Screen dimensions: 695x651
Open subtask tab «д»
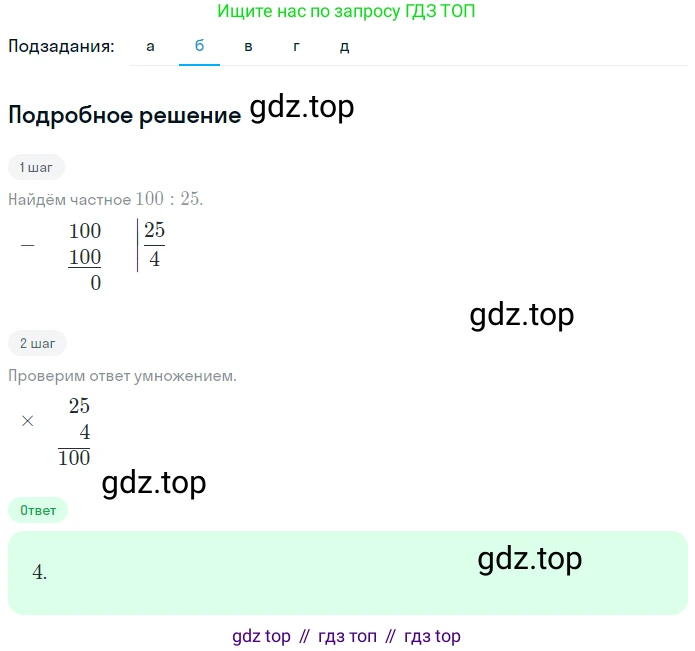point(345,46)
